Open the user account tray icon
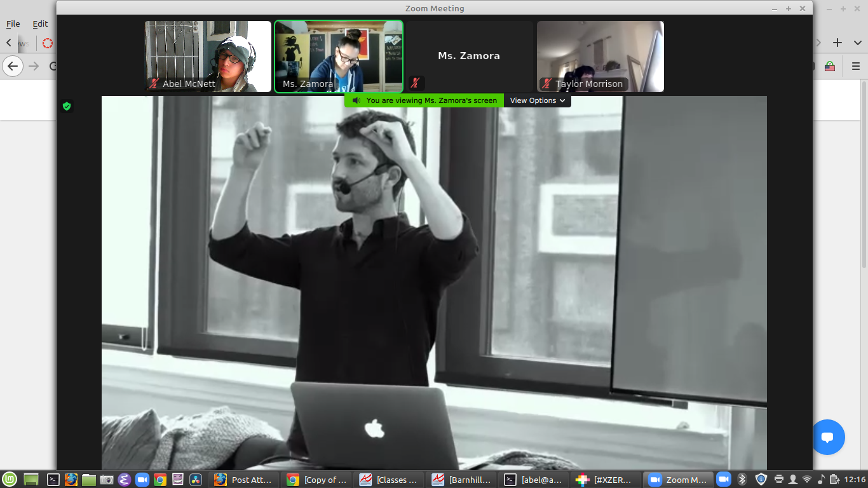 point(793,480)
